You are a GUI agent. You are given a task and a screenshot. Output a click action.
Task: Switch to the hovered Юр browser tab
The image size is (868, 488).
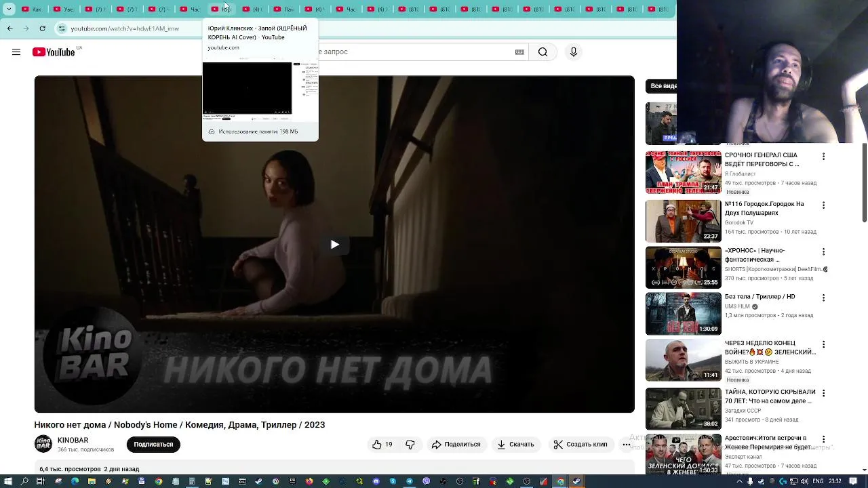(220, 9)
